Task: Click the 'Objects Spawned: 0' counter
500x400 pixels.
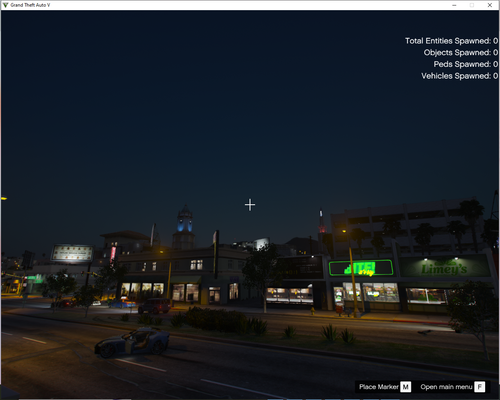Action: point(461,52)
